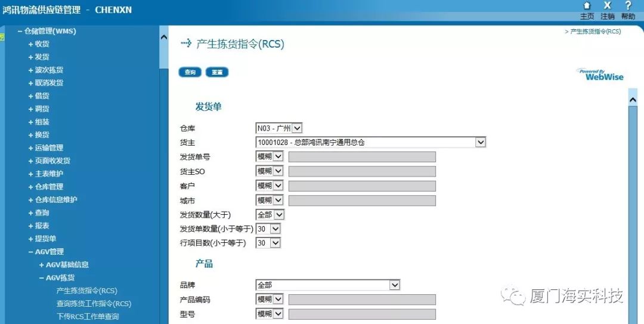Screen dimensions: 644x324
Task: Click the main panel scroll up arrow
Action: 633,98
